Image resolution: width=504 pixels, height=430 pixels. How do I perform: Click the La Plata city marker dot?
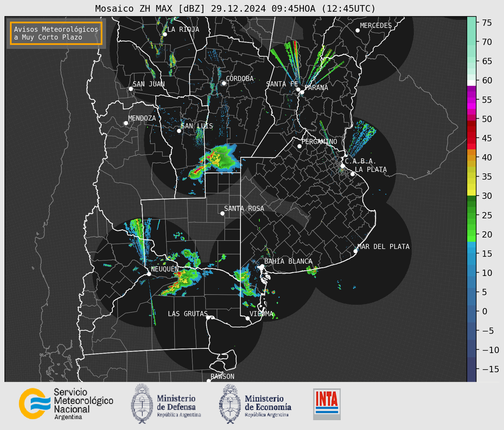353,174
